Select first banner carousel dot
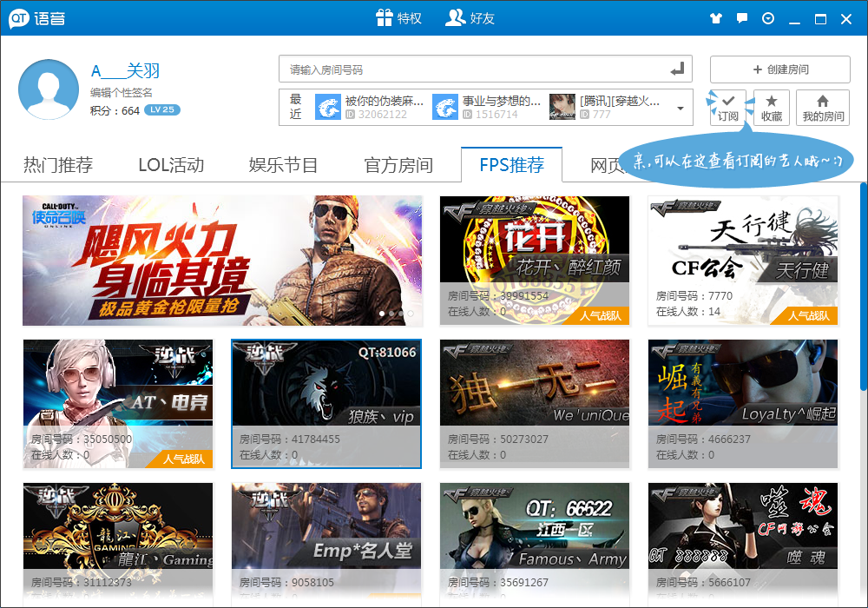 pyautogui.click(x=382, y=314)
